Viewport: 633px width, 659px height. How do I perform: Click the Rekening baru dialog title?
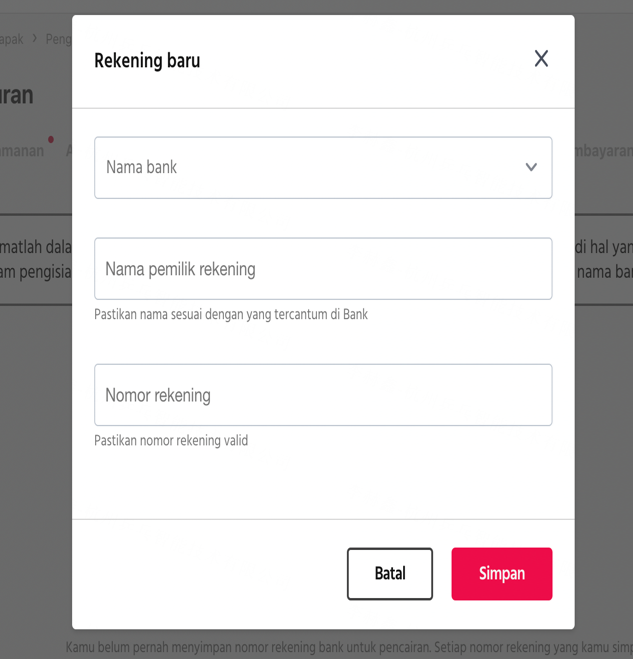(147, 61)
